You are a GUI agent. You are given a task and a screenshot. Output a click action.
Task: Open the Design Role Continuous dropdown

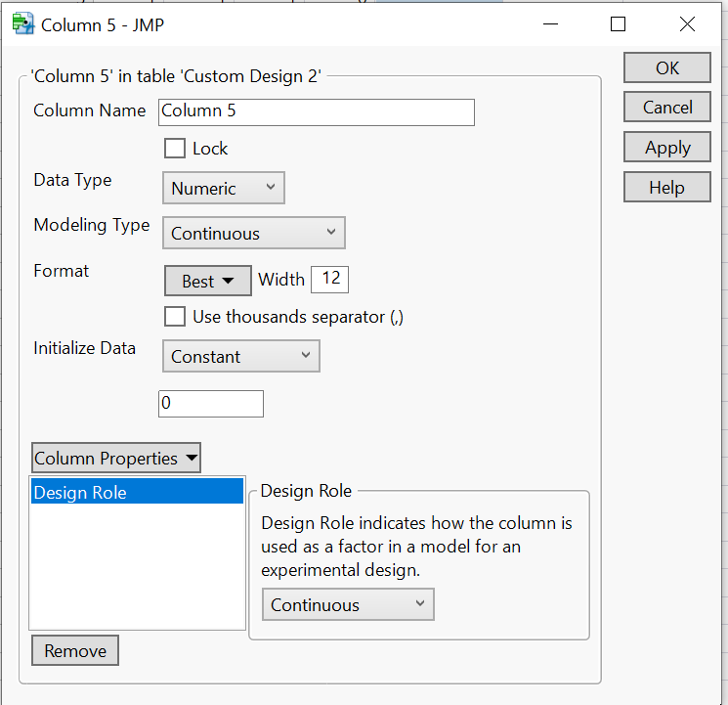pos(348,605)
